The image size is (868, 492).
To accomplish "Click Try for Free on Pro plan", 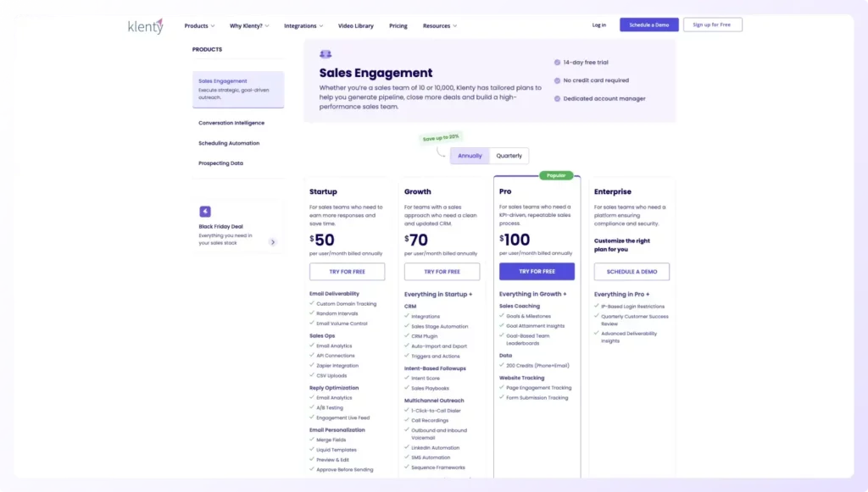I will (x=537, y=272).
